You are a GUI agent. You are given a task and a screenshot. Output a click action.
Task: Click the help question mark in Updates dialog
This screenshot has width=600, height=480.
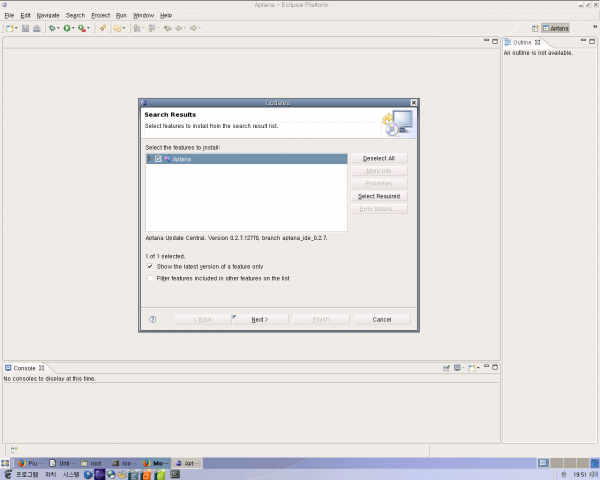tap(153, 319)
